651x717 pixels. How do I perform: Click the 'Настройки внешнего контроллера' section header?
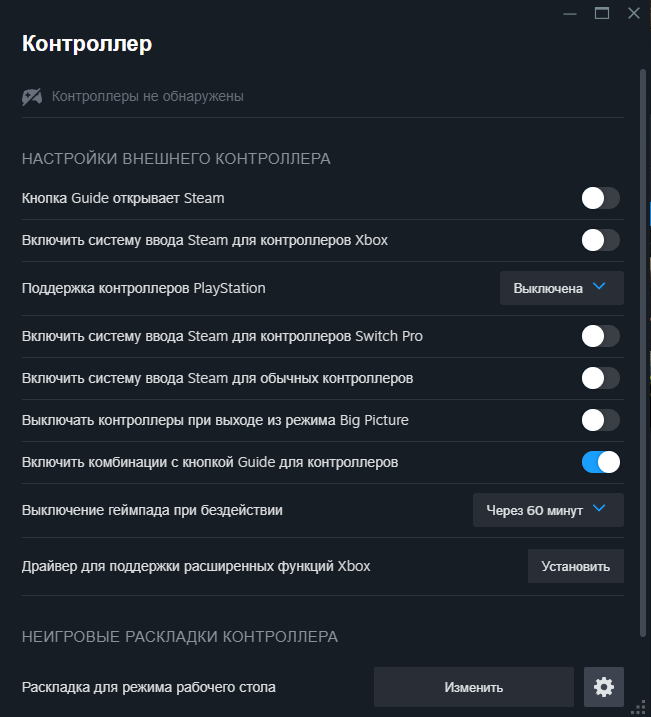coord(176,158)
